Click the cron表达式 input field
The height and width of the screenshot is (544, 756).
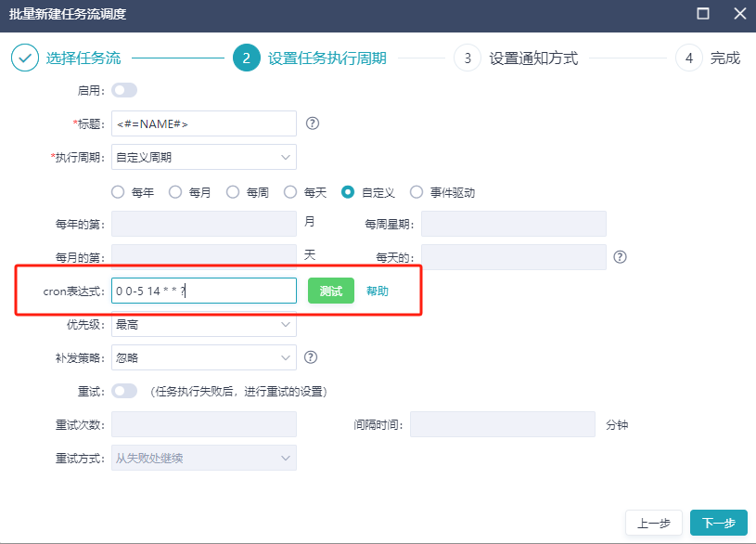(x=203, y=291)
